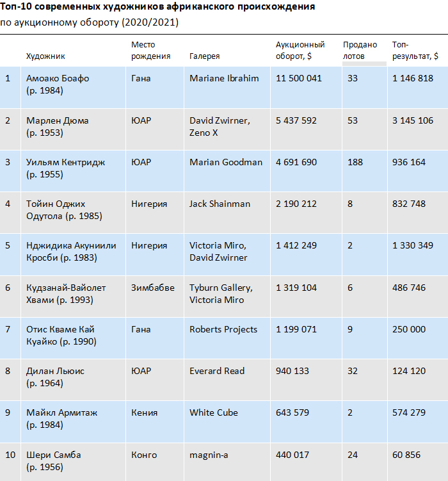Click turnover value '643 579'

[x=292, y=412]
